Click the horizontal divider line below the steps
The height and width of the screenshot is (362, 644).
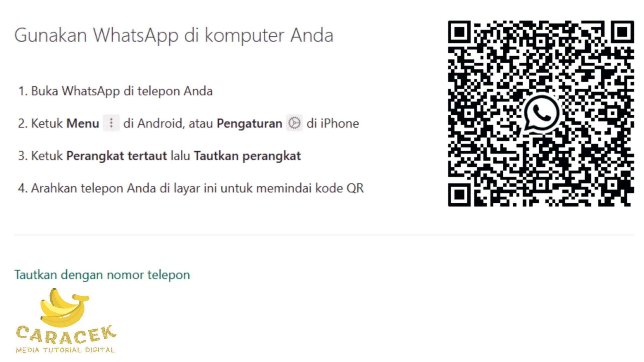pyautogui.click(x=324, y=235)
